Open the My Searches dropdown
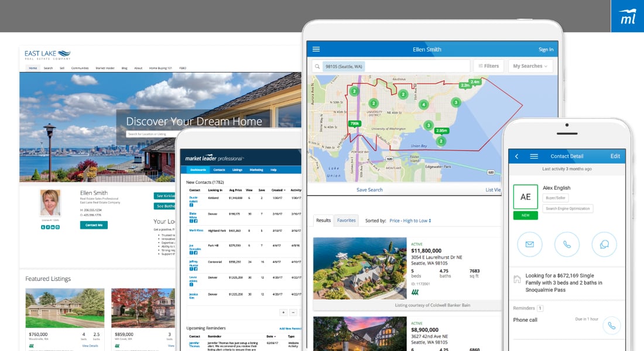 pyautogui.click(x=530, y=66)
